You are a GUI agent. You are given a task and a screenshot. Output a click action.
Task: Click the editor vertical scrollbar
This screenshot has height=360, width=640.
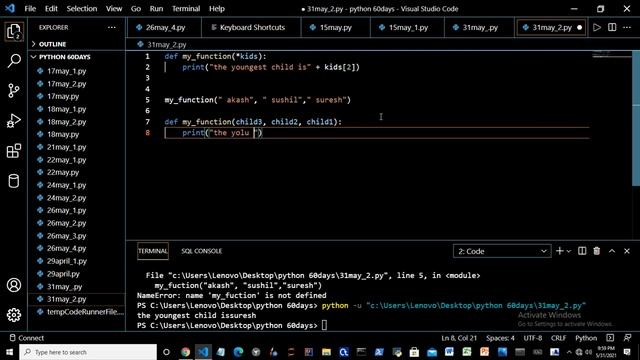636,118
